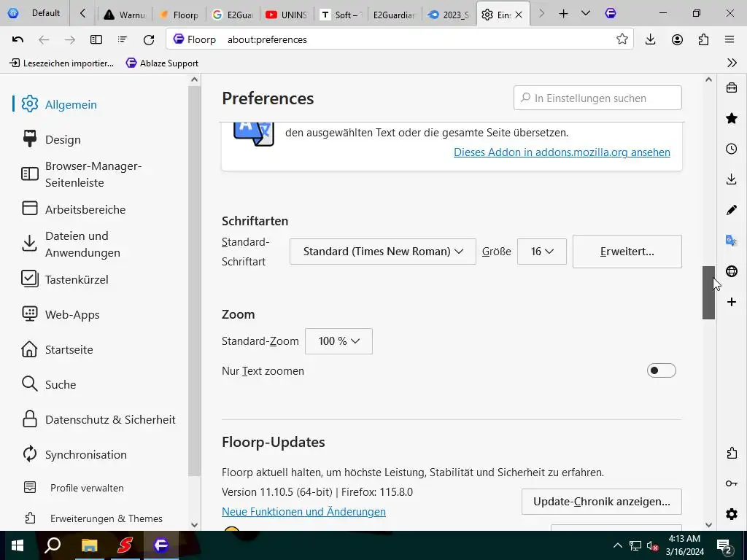Open Standard-Zoom 100 % dropdown
The height and width of the screenshot is (560, 747).
pyautogui.click(x=338, y=341)
